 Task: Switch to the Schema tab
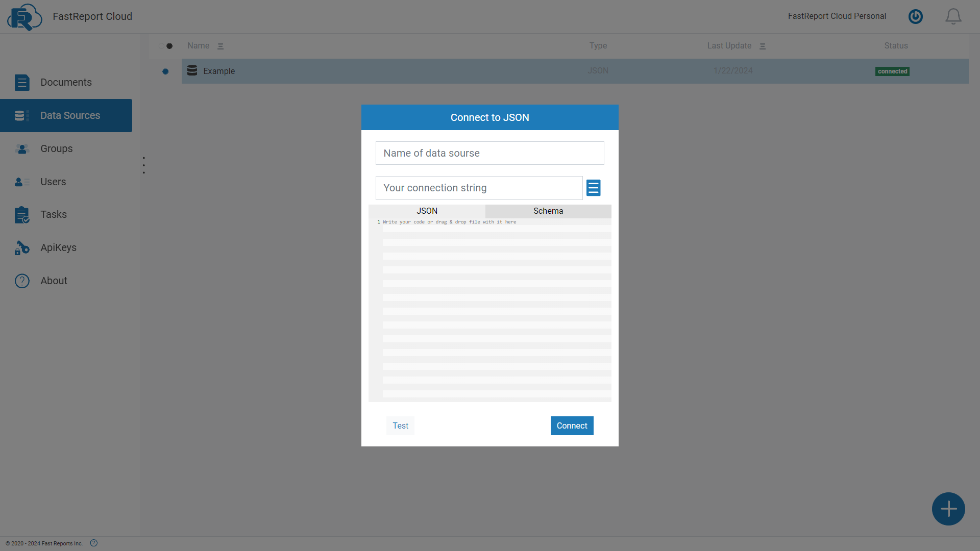(x=548, y=211)
